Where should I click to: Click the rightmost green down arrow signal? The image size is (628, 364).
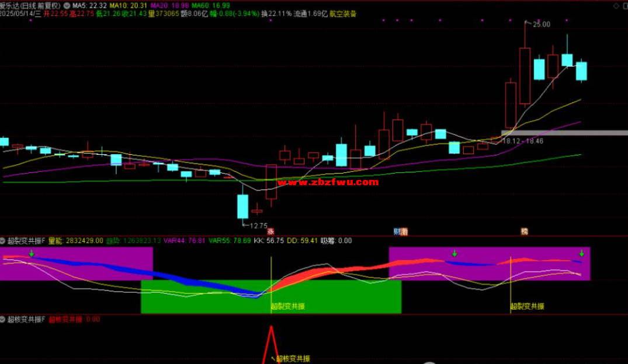[x=582, y=253]
